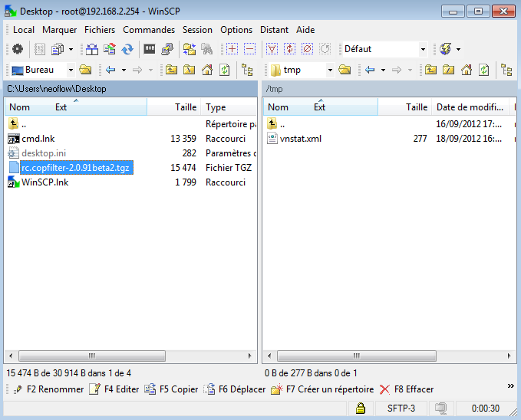Screen dimensions: 521x420
Task: Open the Distant menu
Action: 274,30
